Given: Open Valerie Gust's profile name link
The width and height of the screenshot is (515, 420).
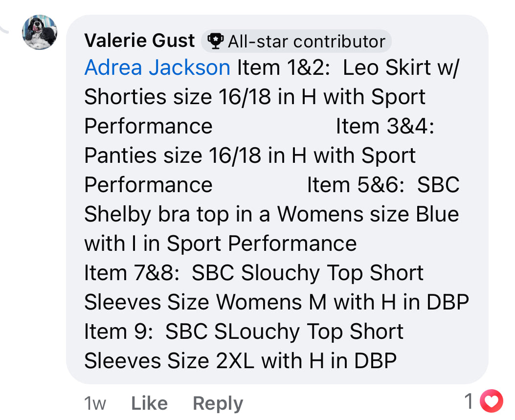Looking at the screenshot, I should (x=139, y=41).
